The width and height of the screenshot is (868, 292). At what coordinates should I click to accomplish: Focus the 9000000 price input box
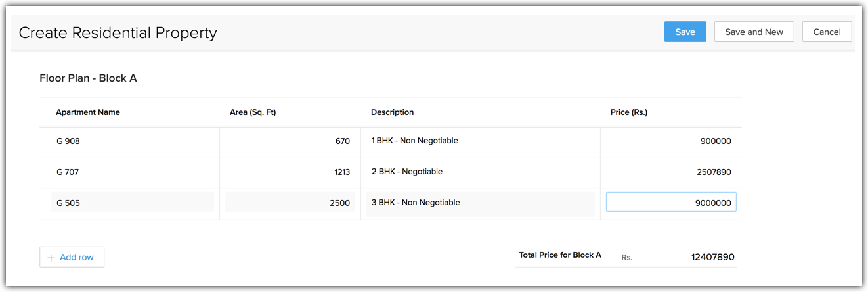click(x=670, y=203)
